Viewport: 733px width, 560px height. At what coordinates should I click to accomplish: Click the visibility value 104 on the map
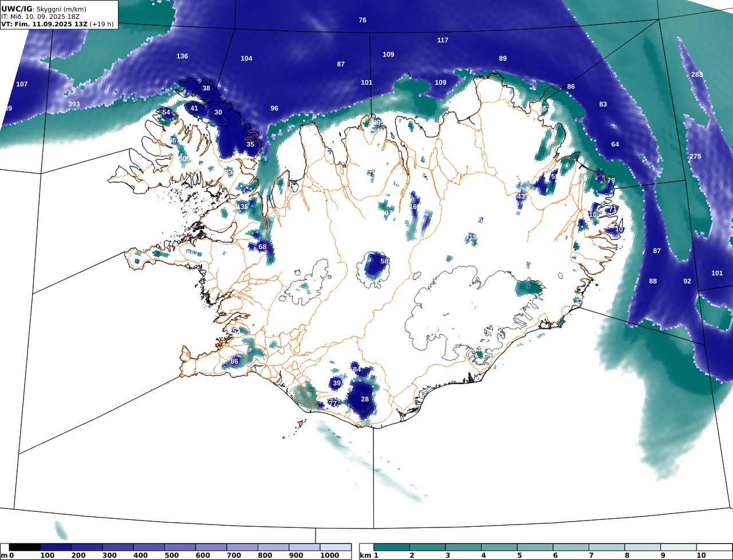[246, 58]
